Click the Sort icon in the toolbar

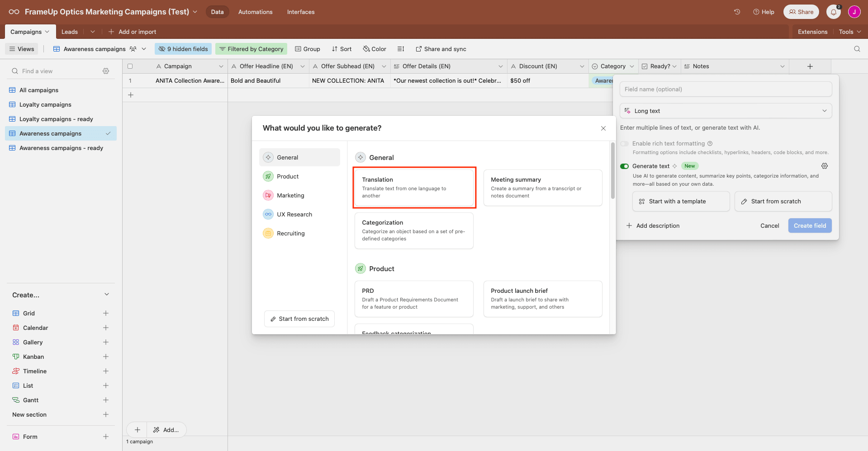point(342,49)
